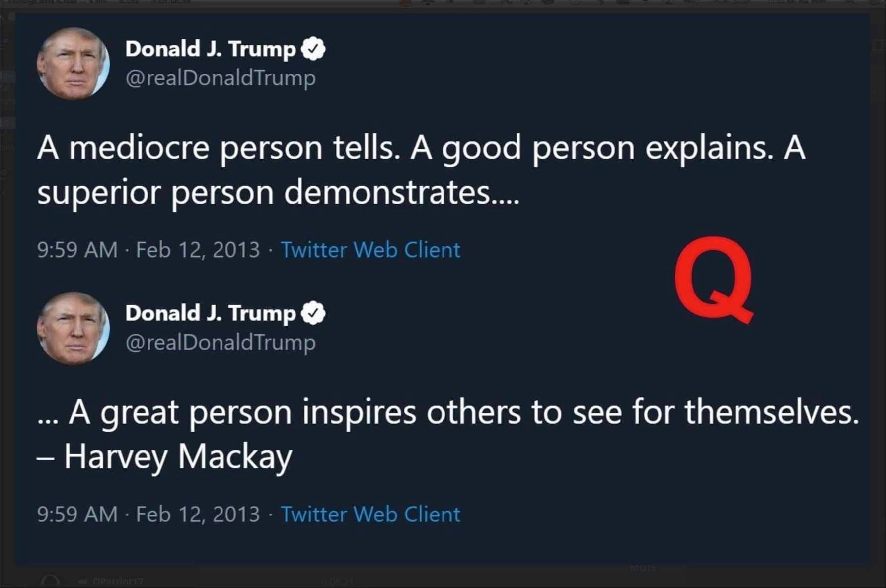Click the Feb 12, 2013 date under 'Harvey Mackay' tweet
The height and width of the screenshot is (588, 886).
tap(198, 514)
